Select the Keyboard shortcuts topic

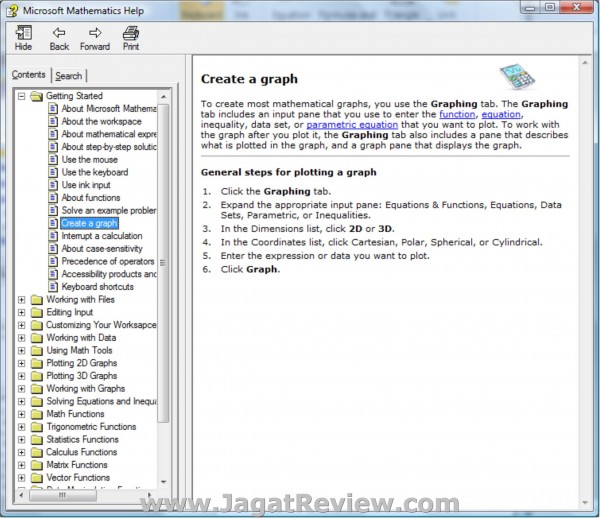(96, 287)
